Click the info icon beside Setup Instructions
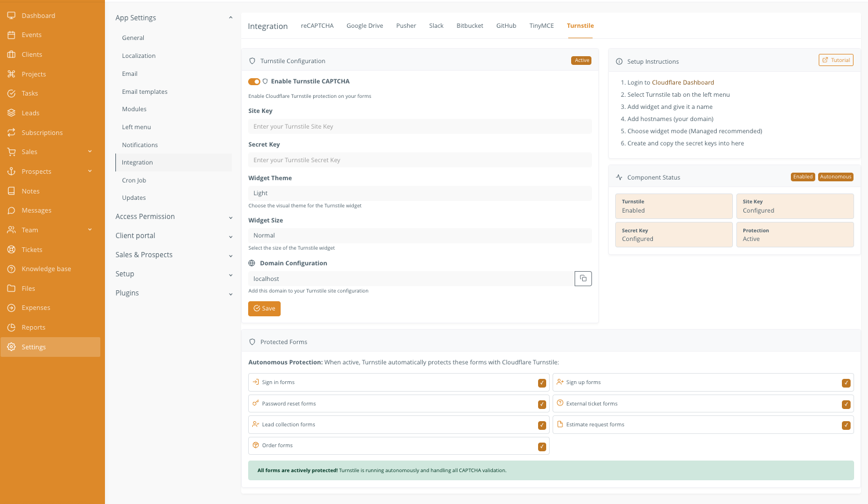Image resolution: width=868 pixels, height=504 pixels. pyautogui.click(x=619, y=61)
